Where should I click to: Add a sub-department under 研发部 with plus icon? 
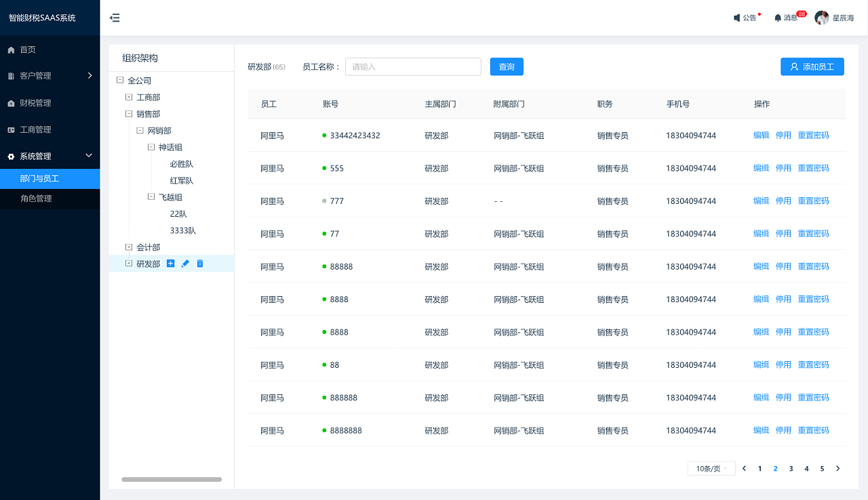tap(170, 264)
